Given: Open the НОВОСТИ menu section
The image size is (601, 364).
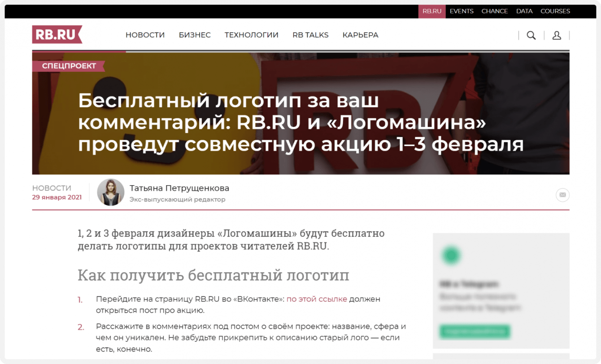Looking at the screenshot, I should pyautogui.click(x=145, y=35).
